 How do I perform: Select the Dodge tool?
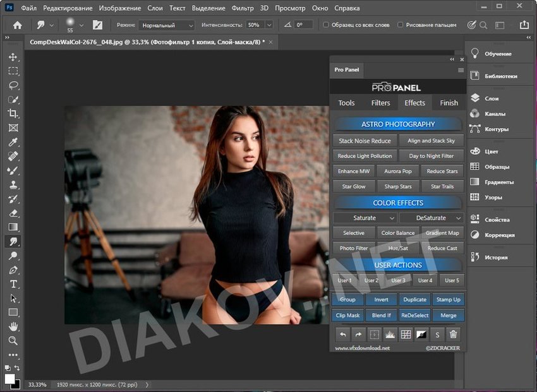point(13,256)
